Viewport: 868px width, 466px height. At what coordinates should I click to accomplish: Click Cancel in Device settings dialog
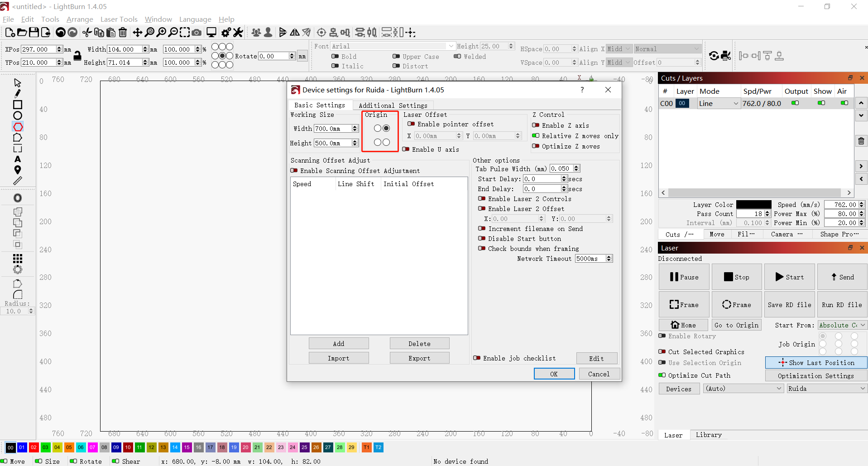point(599,374)
